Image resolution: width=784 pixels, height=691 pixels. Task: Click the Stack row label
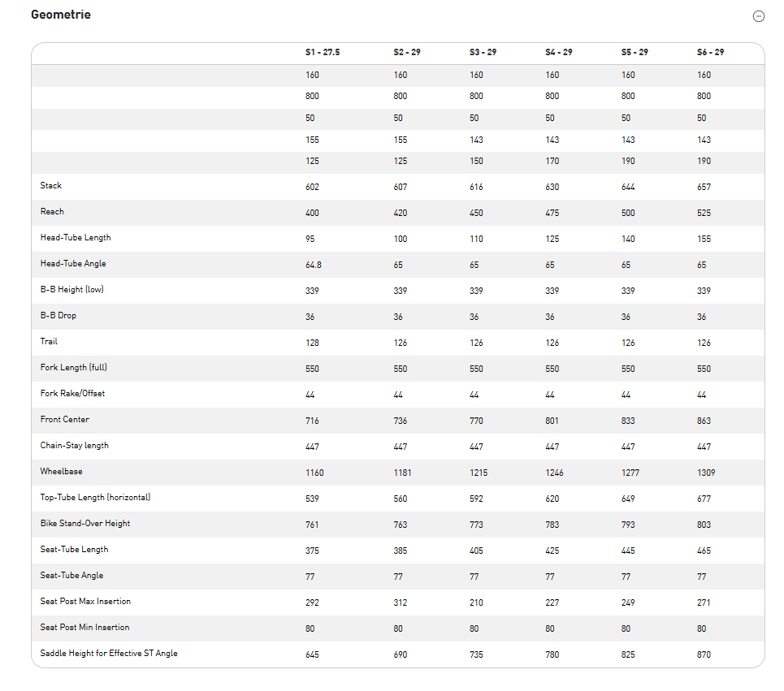tap(51, 186)
